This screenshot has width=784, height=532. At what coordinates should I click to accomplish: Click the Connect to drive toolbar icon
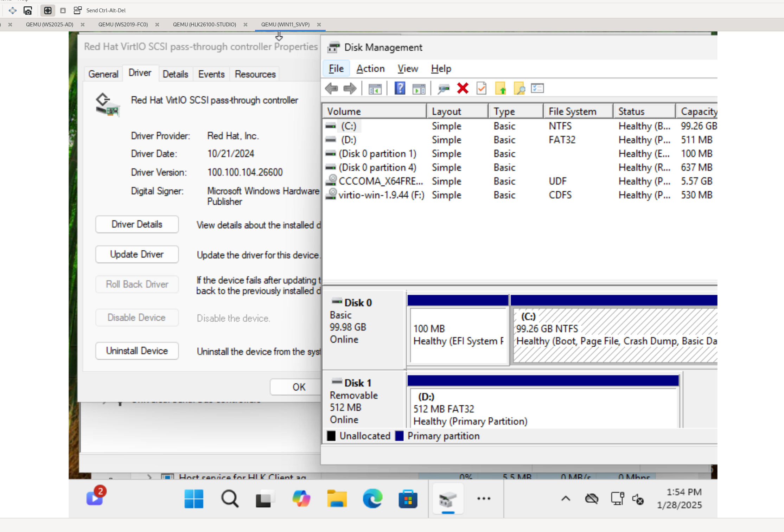(x=444, y=88)
